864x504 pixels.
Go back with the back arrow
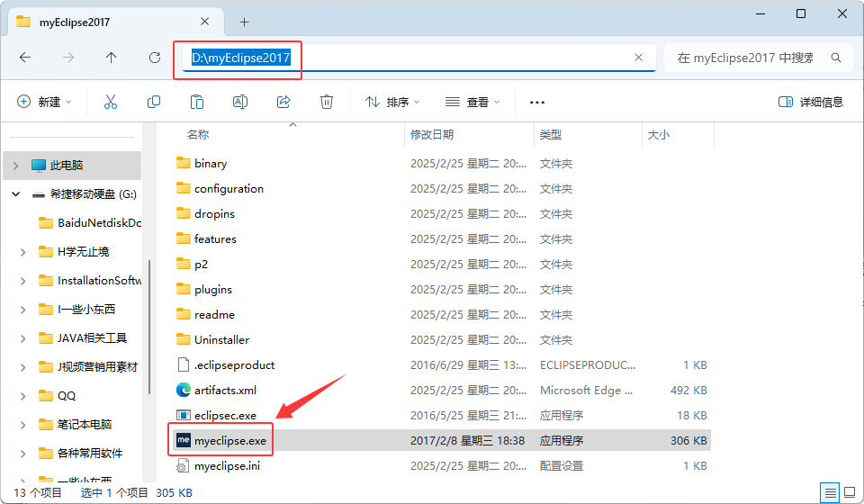tap(25, 58)
